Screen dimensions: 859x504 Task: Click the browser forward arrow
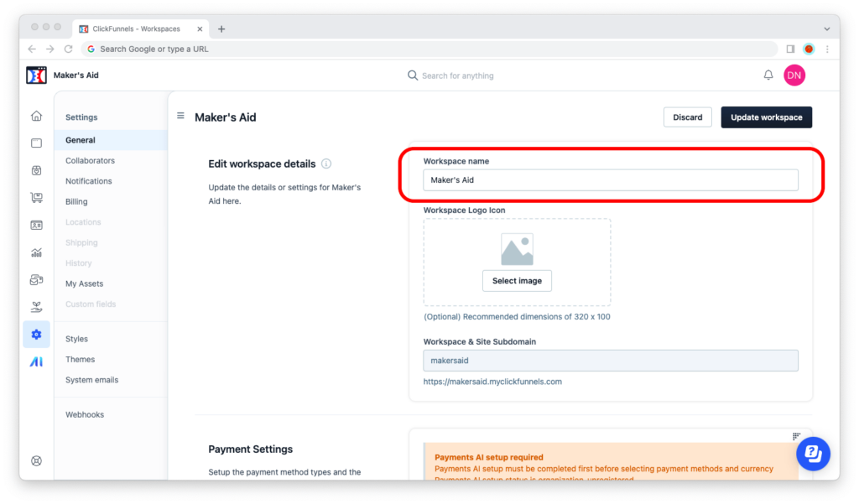[49, 49]
